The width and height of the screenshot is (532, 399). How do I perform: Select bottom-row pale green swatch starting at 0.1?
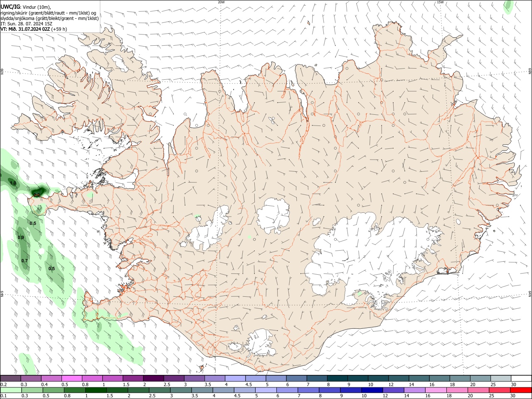point(11,390)
